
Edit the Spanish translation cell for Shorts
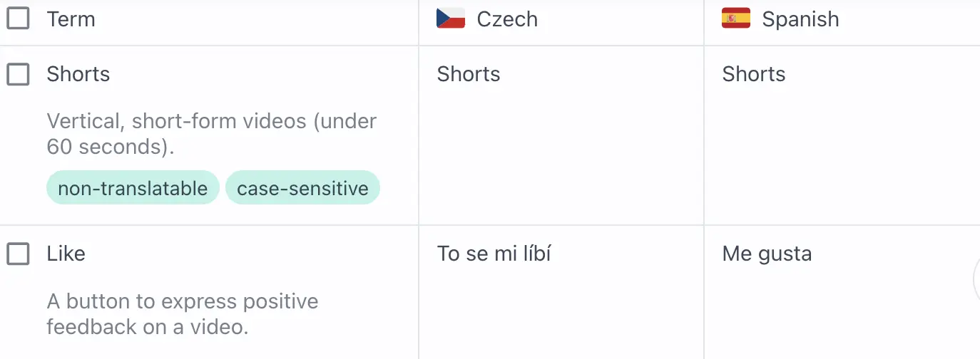click(754, 74)
